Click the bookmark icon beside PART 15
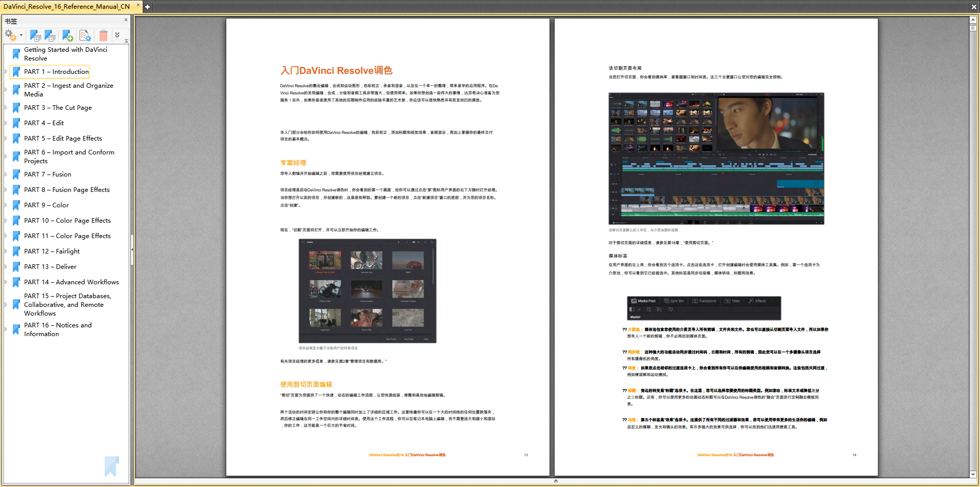 pos(16,304)
